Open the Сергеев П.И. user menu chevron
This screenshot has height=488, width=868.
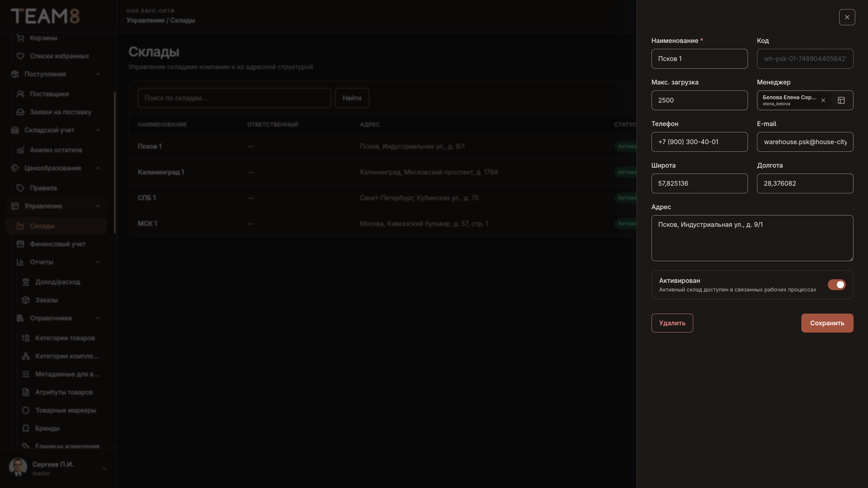point(104,468)
